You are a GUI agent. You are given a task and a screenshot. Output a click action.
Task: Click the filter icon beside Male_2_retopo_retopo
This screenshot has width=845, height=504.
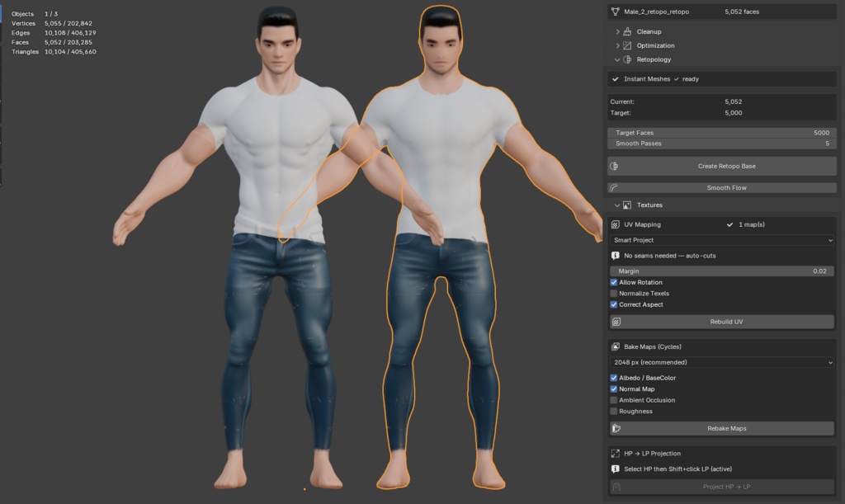click(615, 12)
